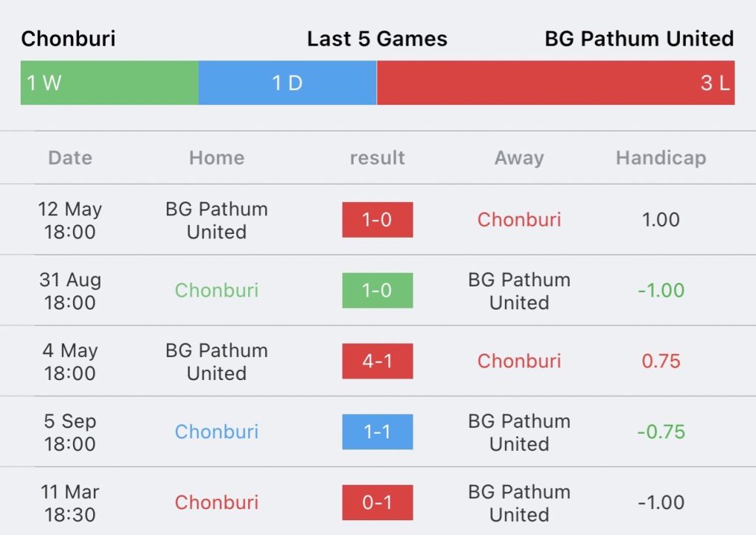Select the red 1-0 result badge for 12 May
This screenshot has width=756, height=535.
coord(377,220)
